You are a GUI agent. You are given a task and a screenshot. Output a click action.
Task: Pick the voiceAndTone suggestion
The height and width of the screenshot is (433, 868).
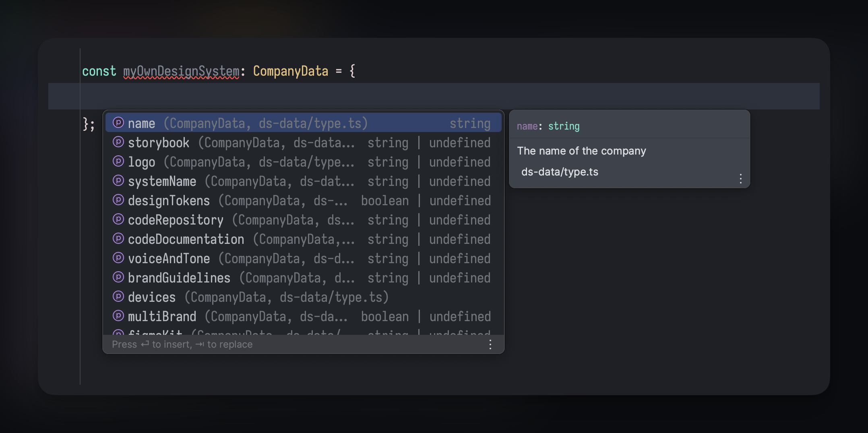tap(303, 258)
